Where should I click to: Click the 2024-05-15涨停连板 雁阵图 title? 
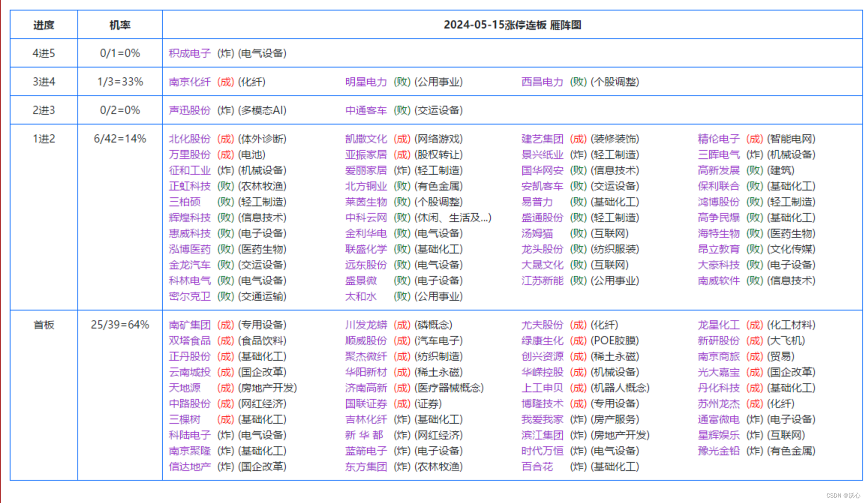[x=512, y=25]
